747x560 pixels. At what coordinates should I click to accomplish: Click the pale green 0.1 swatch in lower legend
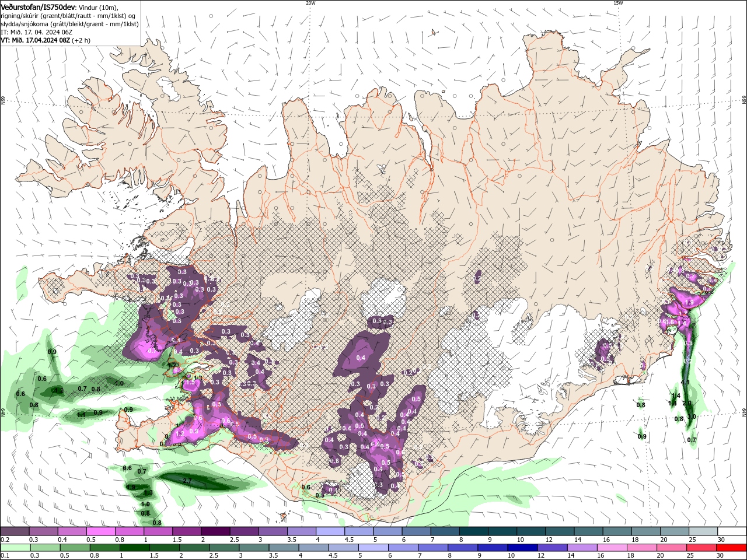[x=15, y=548]
